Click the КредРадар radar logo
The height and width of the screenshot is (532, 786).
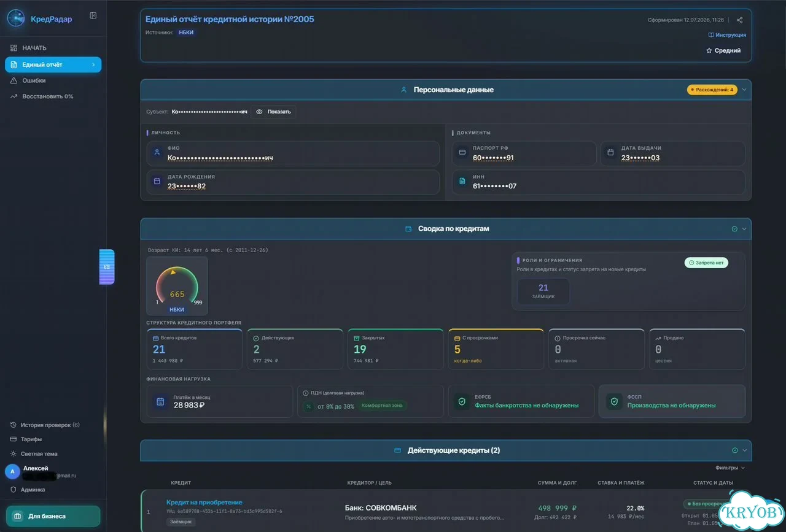[16, 18]
